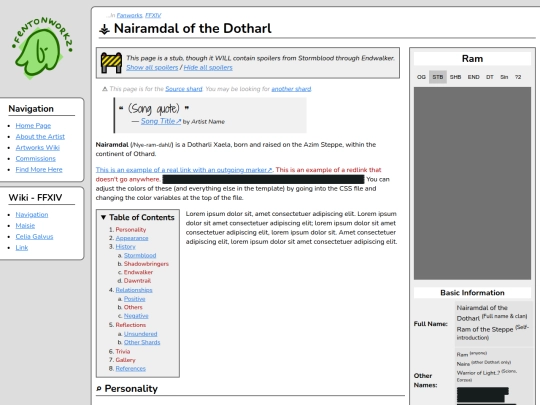Jump to Positive subsection
540x405 pixels.
pyautogui.click(x=134, y=299)
